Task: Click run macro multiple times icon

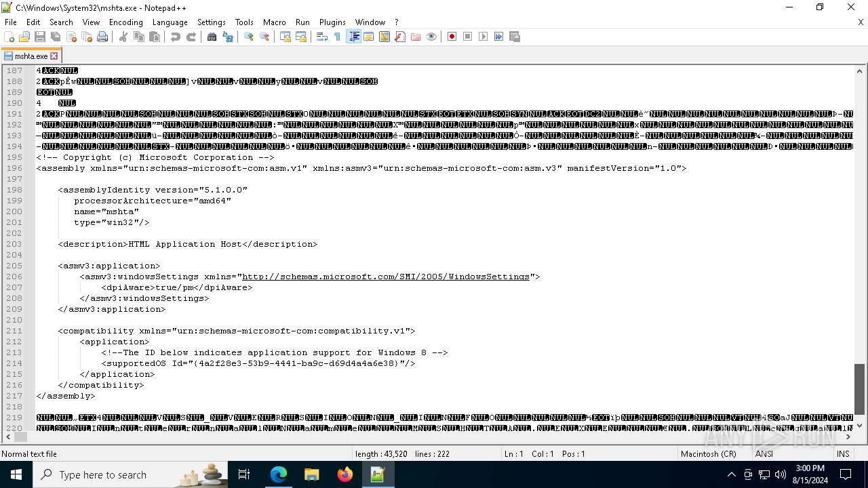Action: (499, 37)
